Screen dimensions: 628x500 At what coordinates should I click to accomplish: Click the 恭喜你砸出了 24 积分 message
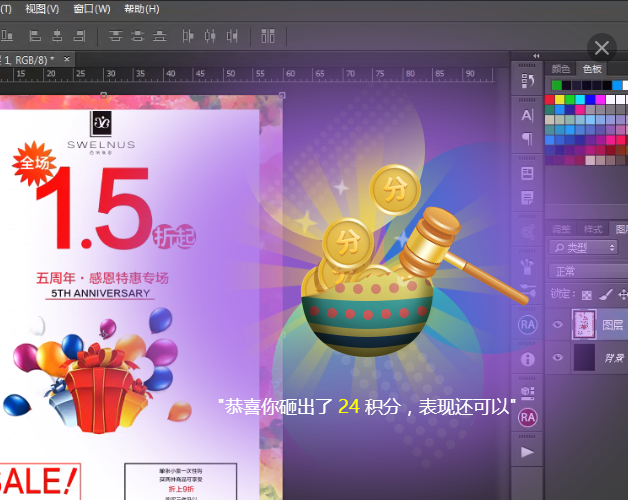click(x=367, y=407)
